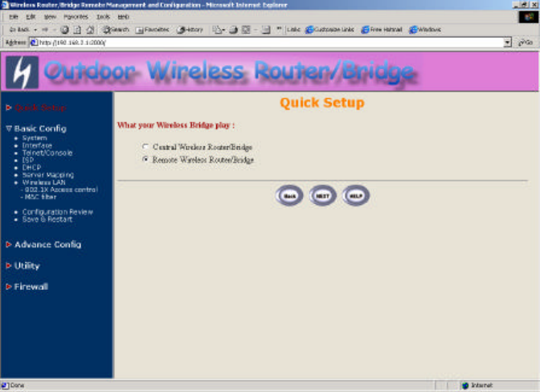Expand the Firewall section arrow
Screen dimensions: 540x392
click(9, 286)
